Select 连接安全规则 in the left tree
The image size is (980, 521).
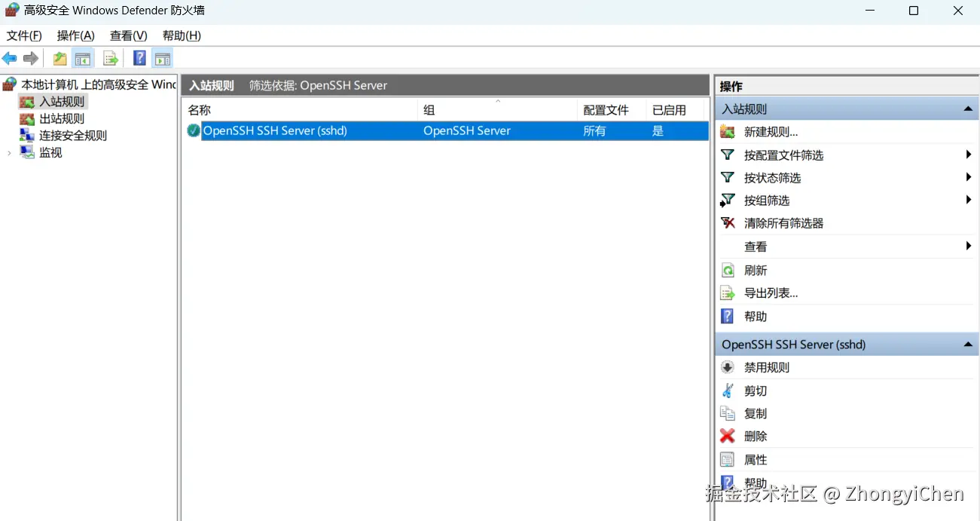click(x=73, y=136)
